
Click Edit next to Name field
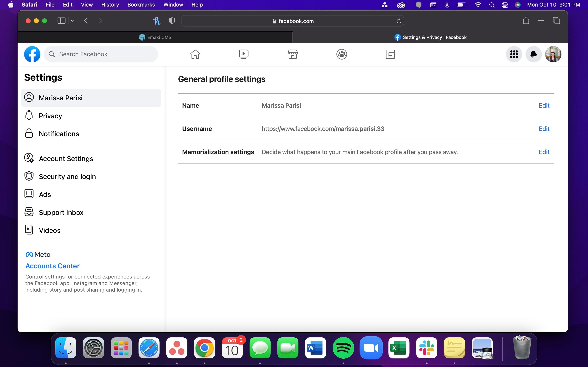pyautogui.click(x=544, y=105)
